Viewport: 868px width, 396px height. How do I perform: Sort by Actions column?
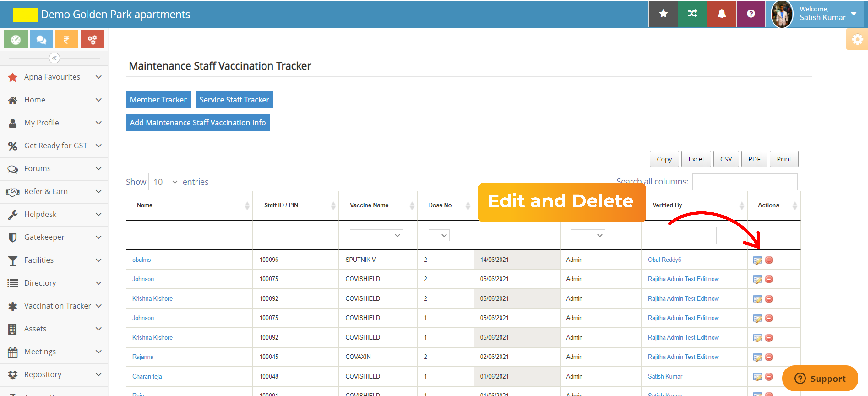[774, 206]
